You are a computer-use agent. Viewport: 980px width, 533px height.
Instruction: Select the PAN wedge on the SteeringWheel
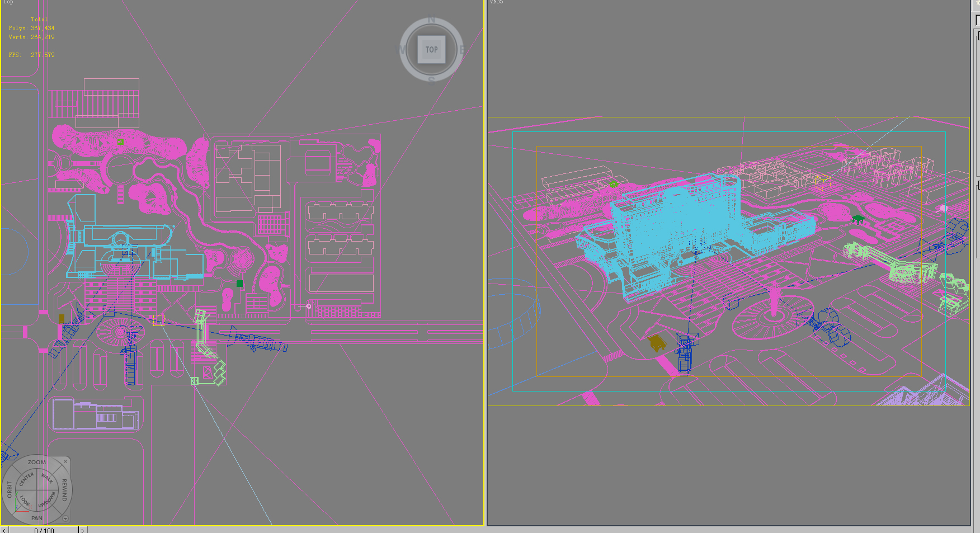pos(37,518)
